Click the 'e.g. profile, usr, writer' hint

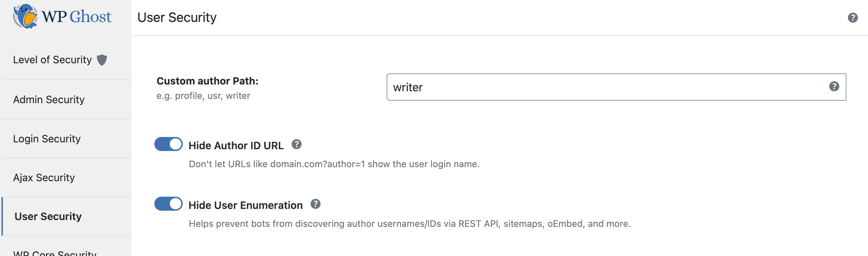203,96
